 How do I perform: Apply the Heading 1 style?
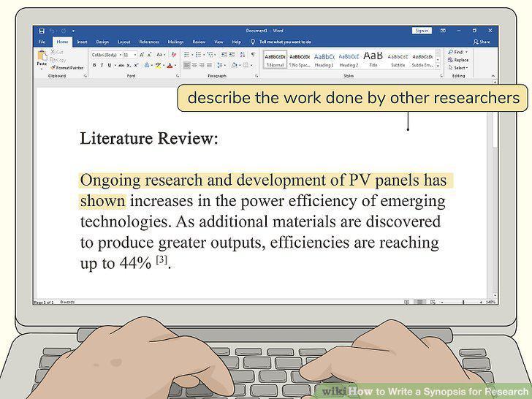click(324, 59)
